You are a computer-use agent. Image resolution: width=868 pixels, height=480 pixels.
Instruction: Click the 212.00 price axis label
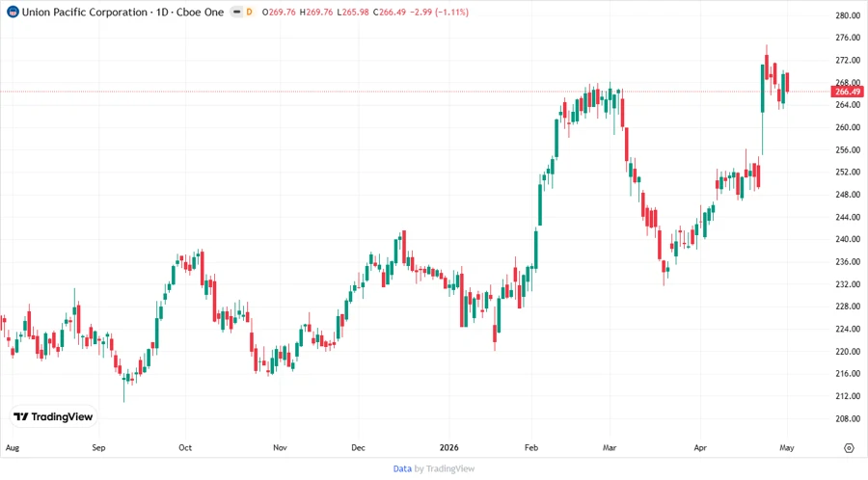pyautogui.click(x=848, y=396)
